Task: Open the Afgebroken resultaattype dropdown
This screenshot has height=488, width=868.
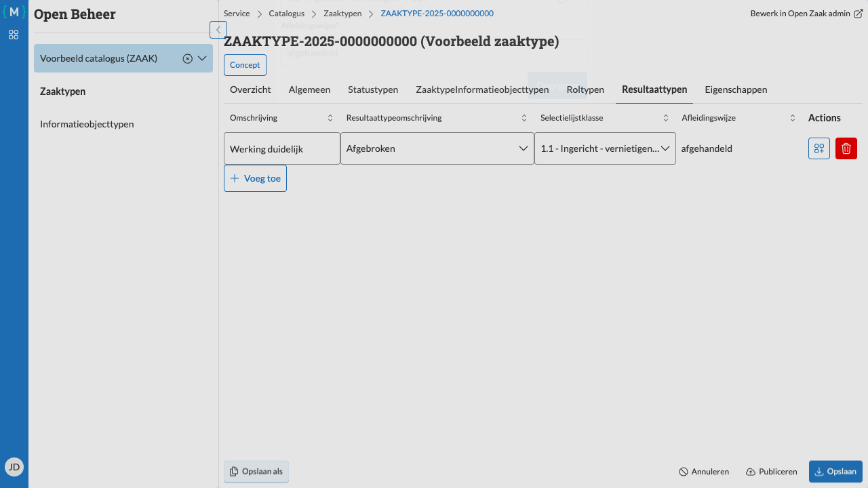Action: click(437, 148)
